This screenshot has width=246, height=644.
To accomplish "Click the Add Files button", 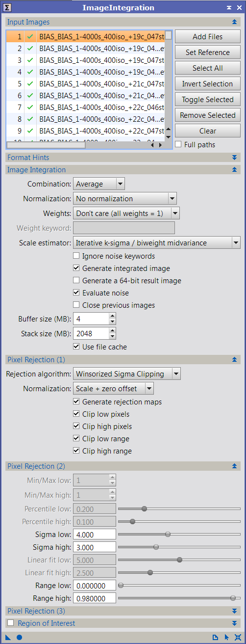I will click(208, 37).
